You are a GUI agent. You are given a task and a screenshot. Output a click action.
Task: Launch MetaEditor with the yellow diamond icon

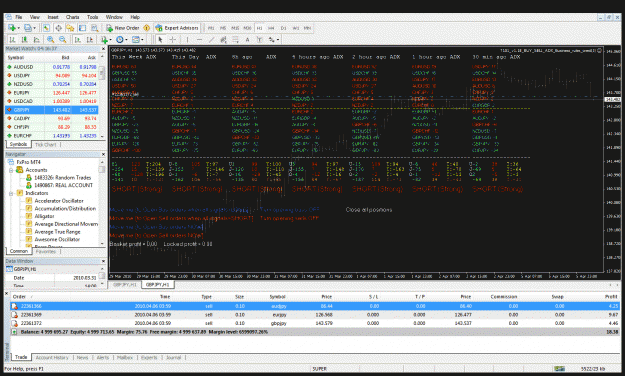[146, 28]
